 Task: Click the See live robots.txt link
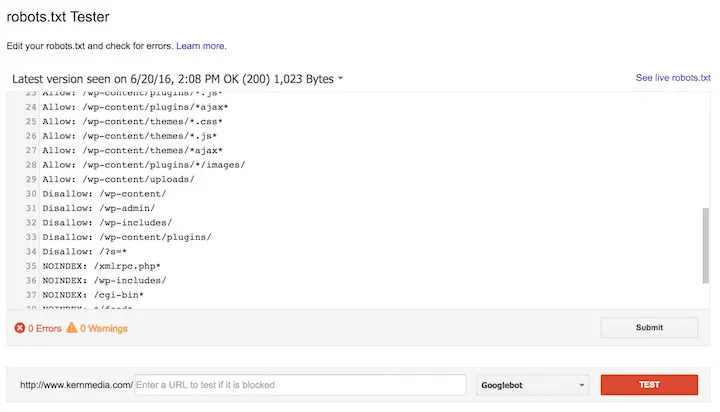tap(672, 77)
